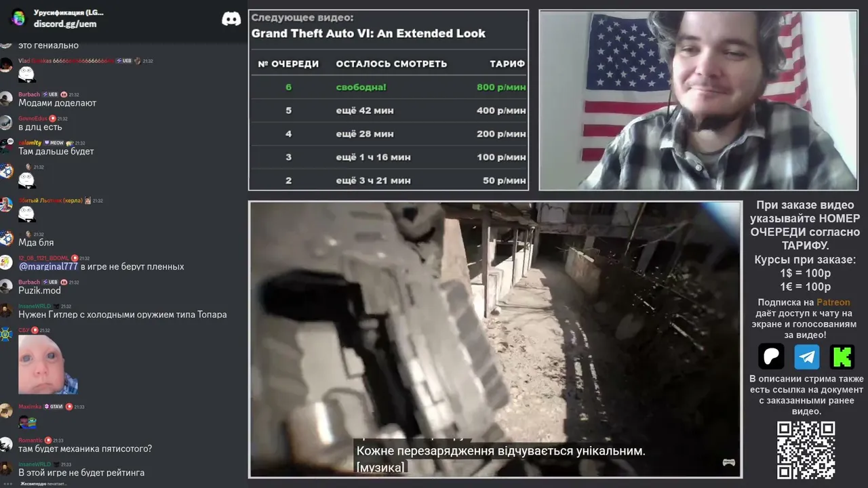This screenshot has height=488, width=868.
Task: Click the СБУ user's emblem avatar
Action: click(x=6, y=334)
